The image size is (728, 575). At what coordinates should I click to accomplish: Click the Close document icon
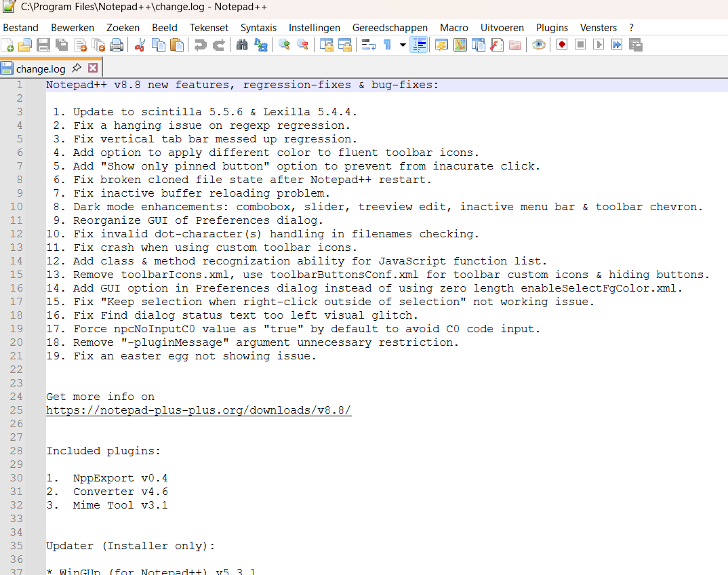pos(80,45)
